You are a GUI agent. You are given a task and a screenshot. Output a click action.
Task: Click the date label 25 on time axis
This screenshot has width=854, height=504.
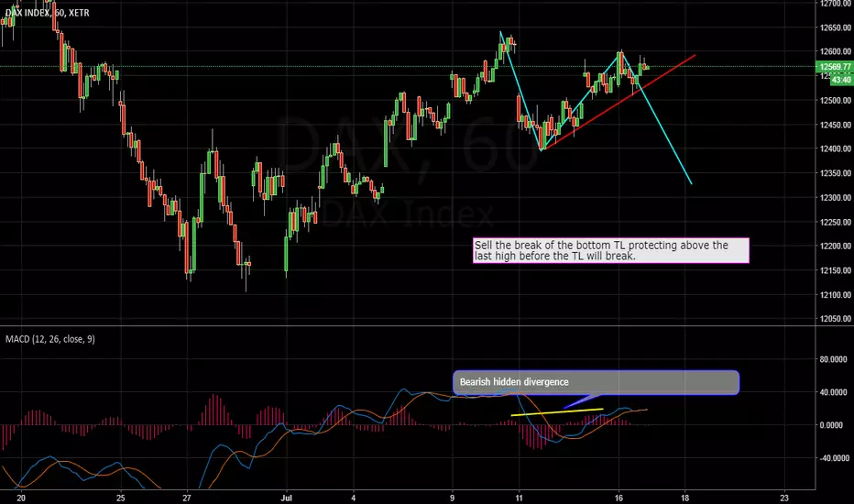coord(120,498)
